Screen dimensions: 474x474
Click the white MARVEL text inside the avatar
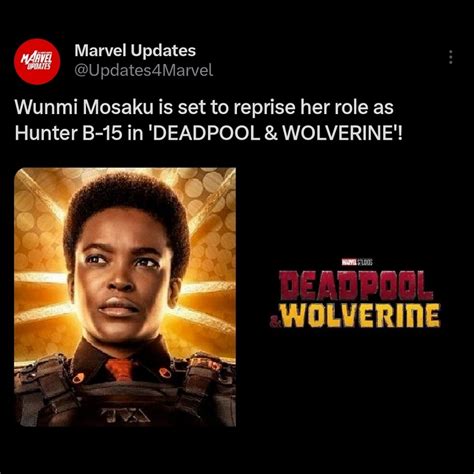pos(37,57)
